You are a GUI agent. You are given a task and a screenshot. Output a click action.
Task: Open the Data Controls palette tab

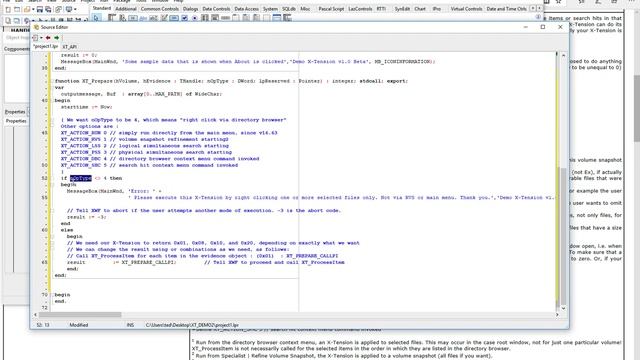[216, 9]
